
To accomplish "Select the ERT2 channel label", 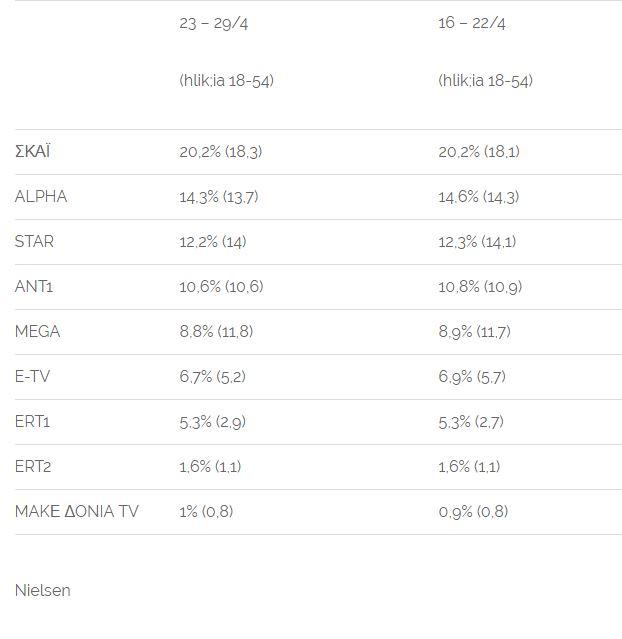I will [33, 466].
